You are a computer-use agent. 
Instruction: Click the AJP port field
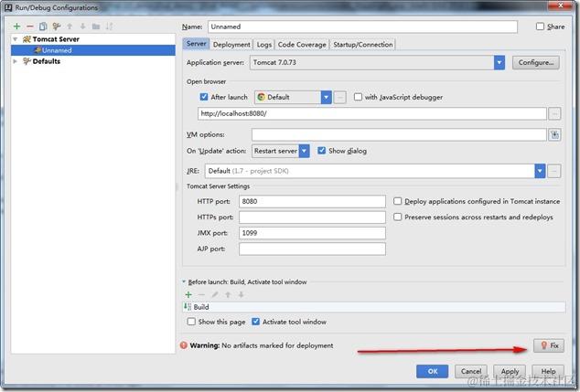click(312, 249)
